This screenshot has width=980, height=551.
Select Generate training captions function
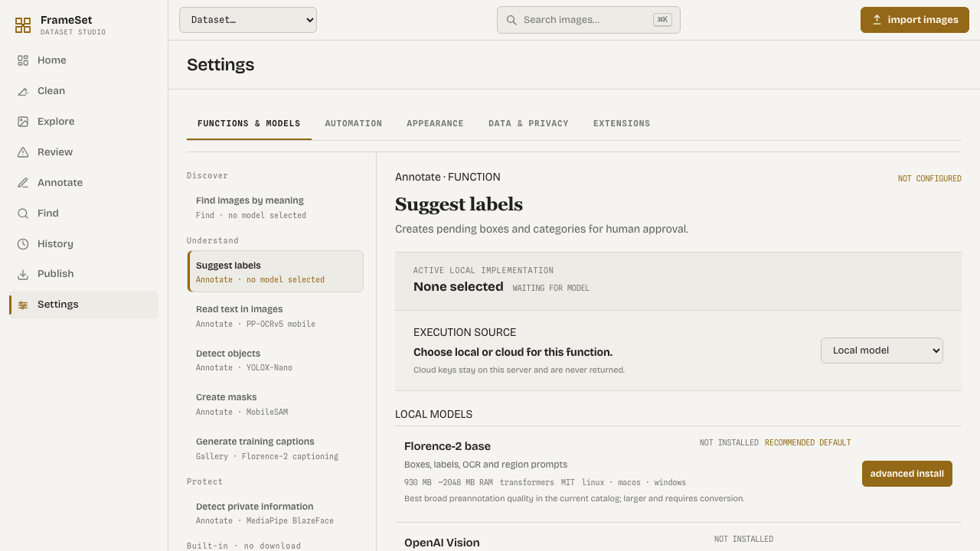pyautogui.click(x=276, y=448)
